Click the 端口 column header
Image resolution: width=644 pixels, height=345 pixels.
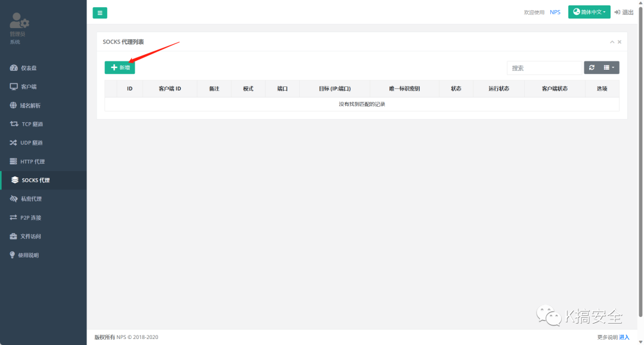[x=283, y=89]
